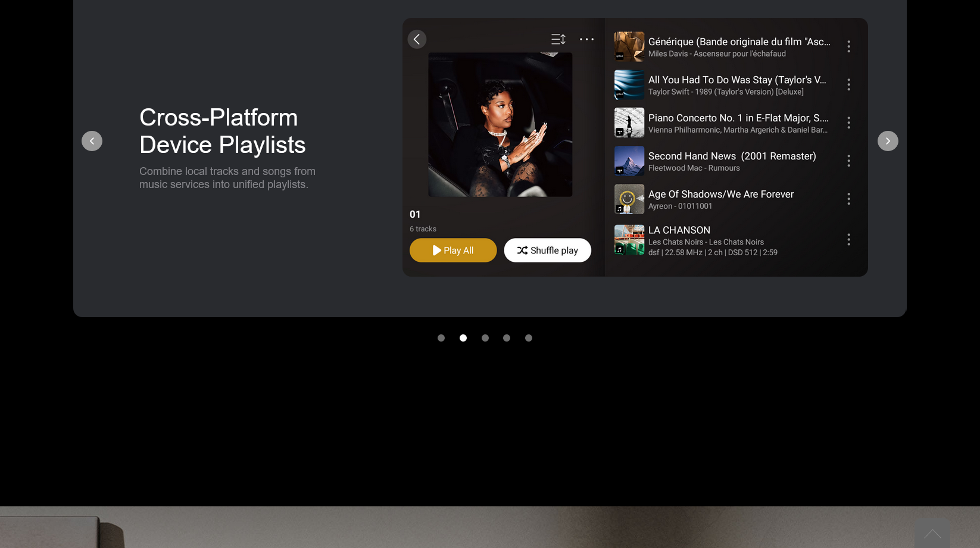Open options for All You Had To Do track

848,84
